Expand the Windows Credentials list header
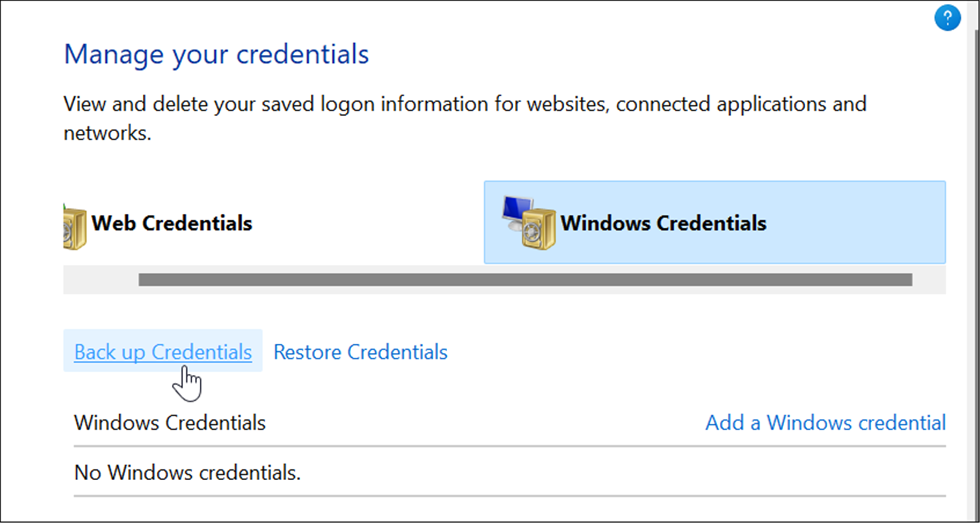The height and width of the screenshot is (523, 980). coord(170,422)
